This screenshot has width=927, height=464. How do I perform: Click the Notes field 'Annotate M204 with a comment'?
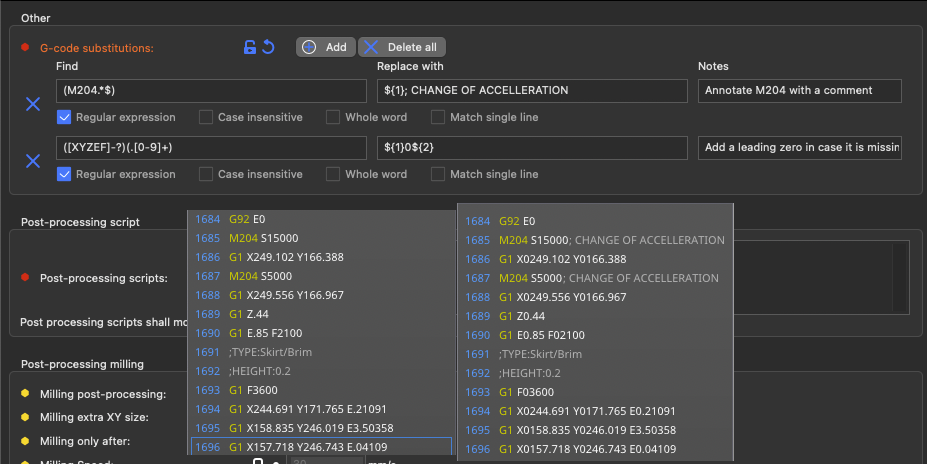[799, 90]
